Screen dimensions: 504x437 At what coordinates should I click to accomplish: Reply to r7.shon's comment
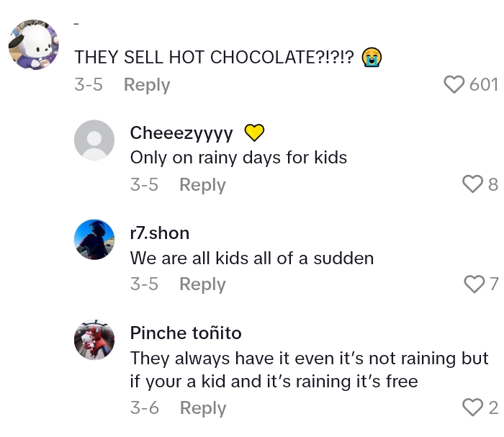click(x=202, y=284)
